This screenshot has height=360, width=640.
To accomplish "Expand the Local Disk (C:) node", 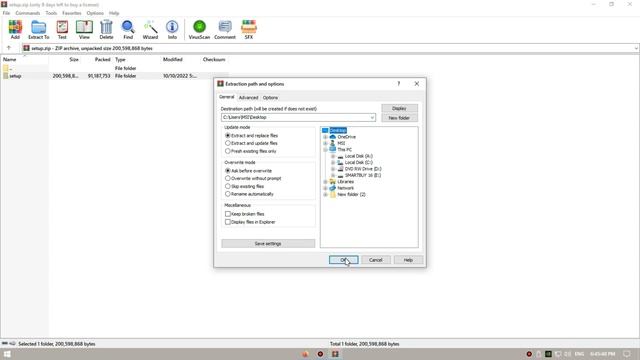I will (333, 162).
